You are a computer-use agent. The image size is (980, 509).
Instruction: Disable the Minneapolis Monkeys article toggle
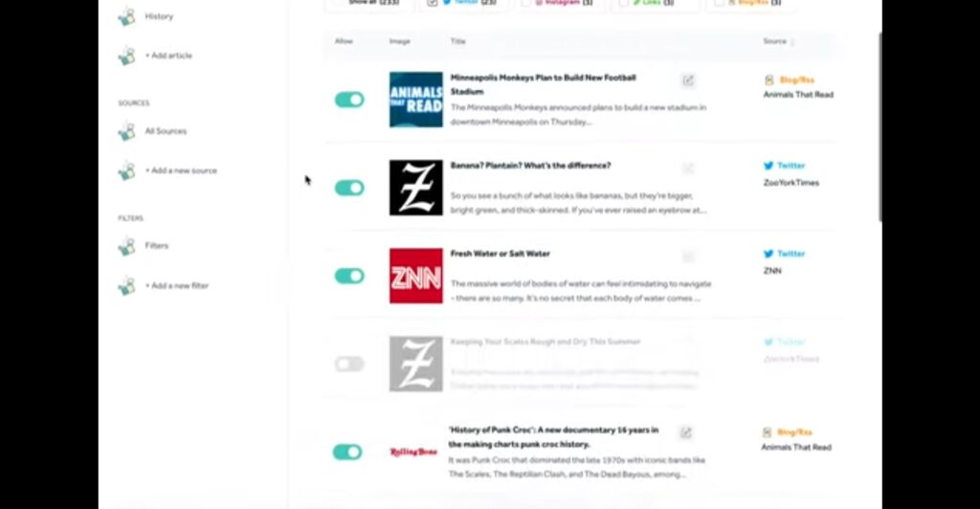[x=349, y=100]
